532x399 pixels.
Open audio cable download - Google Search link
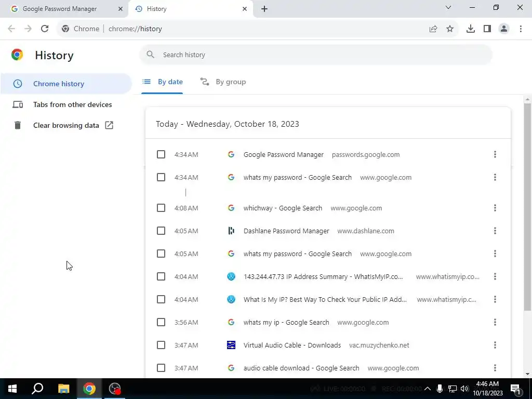[x=301, y=368]
